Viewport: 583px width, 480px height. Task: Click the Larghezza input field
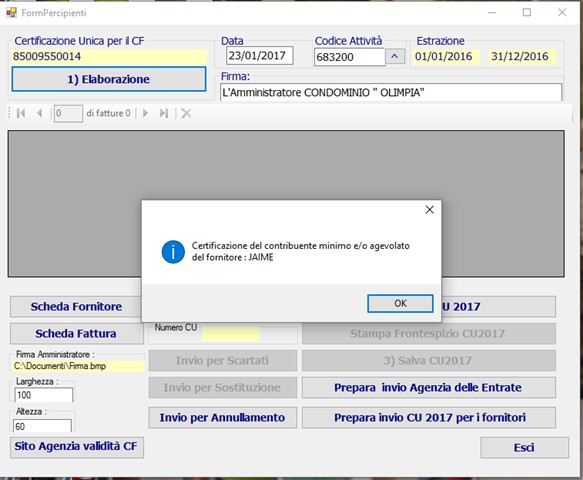tap(43, 394)
